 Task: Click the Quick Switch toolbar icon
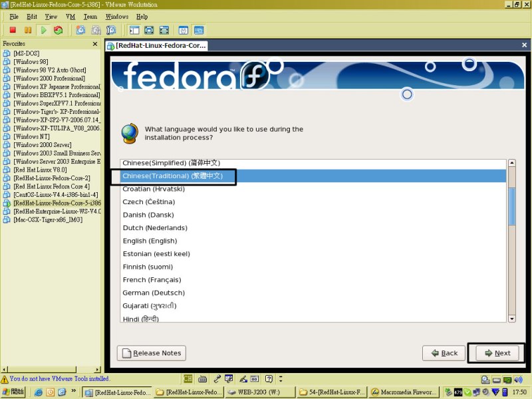pos(164,30)
